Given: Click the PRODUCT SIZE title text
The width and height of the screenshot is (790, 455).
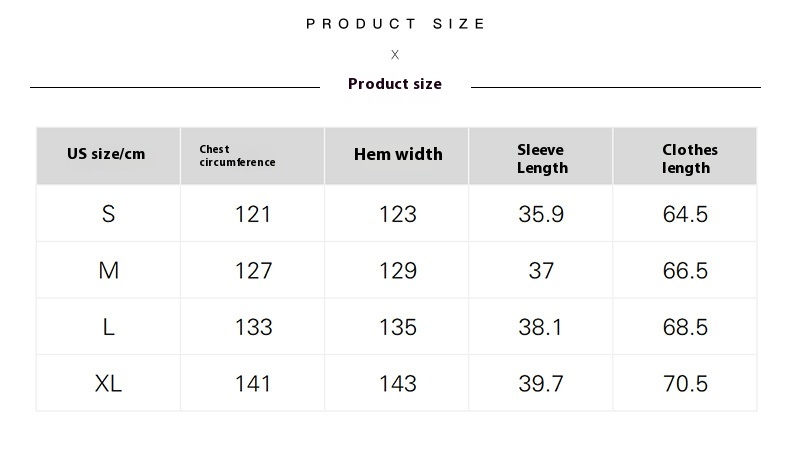Looking at the screenshot, I should click(x=396, y=24).
